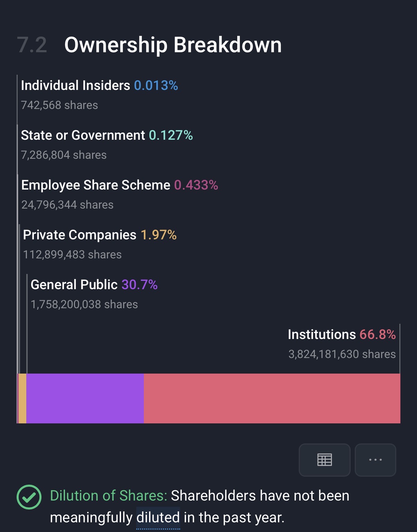Click the Private Companies label text

tap(80, 235)
